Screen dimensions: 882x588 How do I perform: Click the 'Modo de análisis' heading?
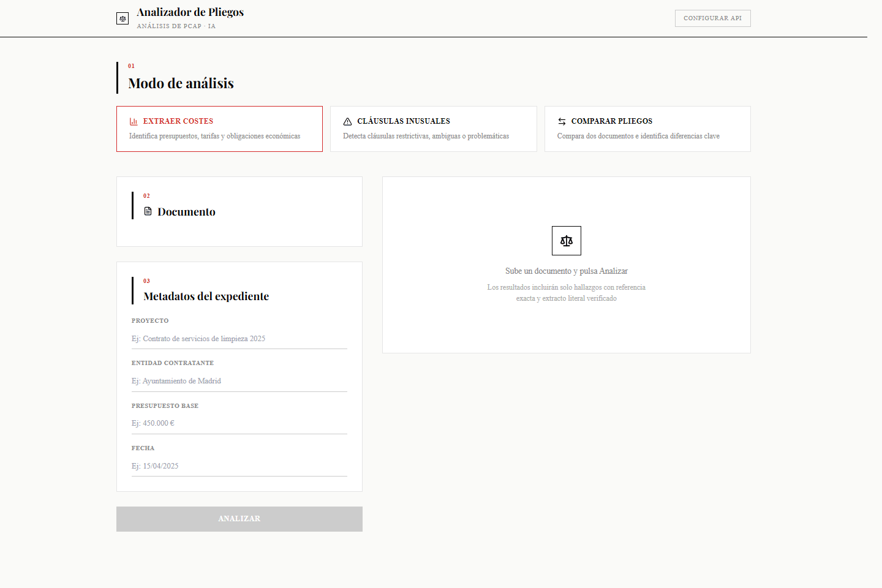181,83
